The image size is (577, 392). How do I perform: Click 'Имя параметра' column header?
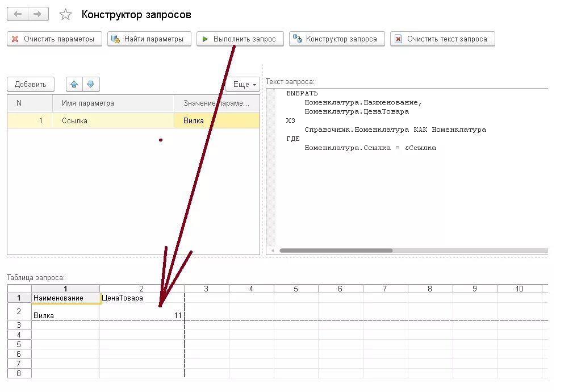[113, 103]
